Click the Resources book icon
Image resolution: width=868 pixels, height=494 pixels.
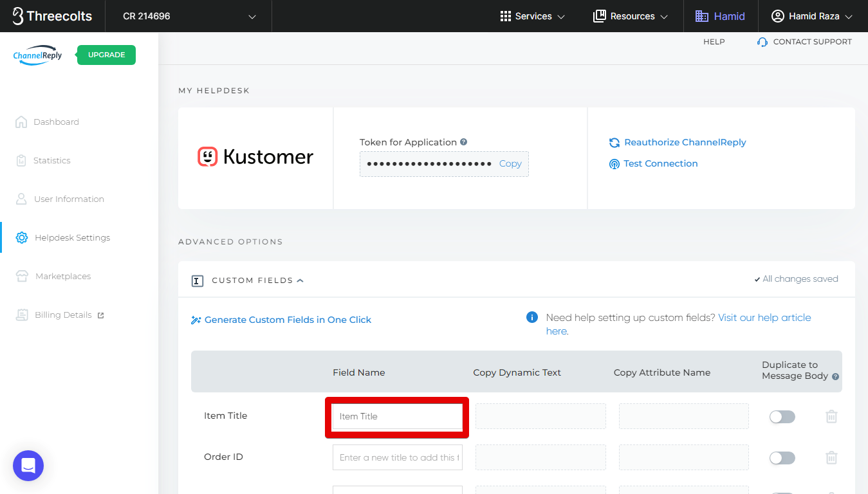[x=599, y=16]
